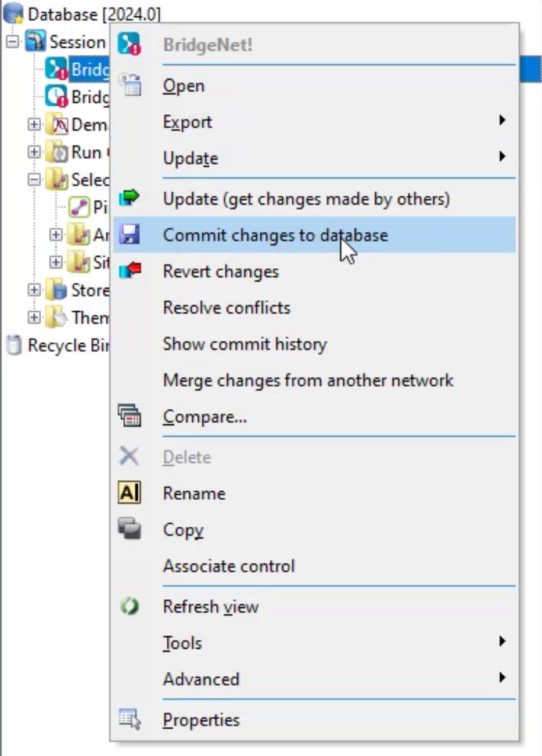Expand the Store folder node
Screen dimensions: 542x756
pos(34,290)
